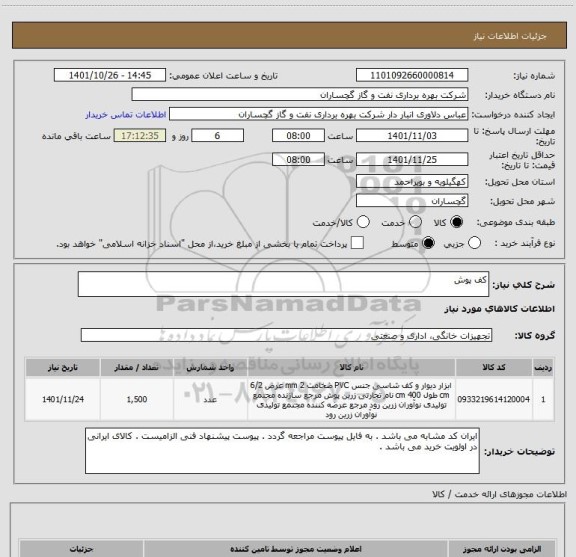Click the جزئیات column header in permits table
This screenshot has width=576, height=557.
(81, 549)
